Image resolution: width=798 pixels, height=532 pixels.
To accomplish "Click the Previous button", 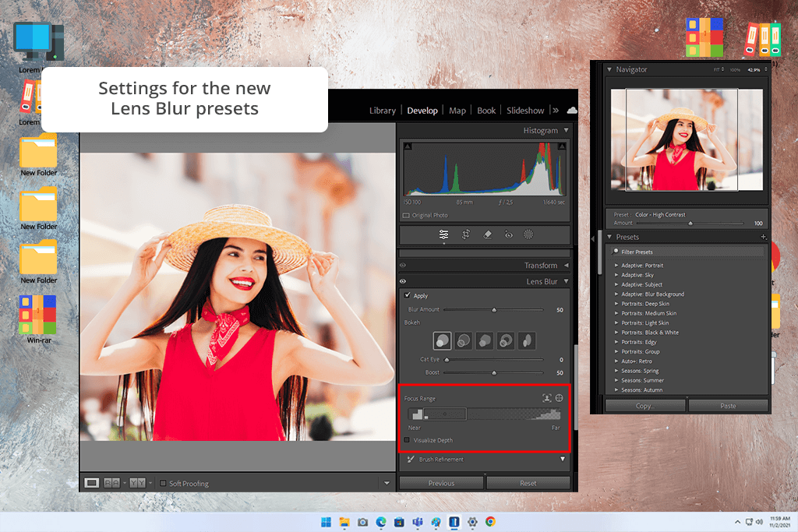I will (441, 483).
